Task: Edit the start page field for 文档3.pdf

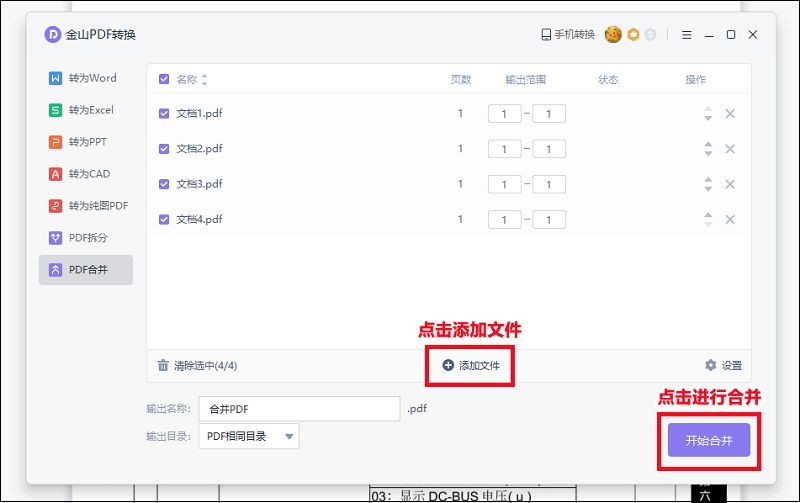Action: click(504, 184)
